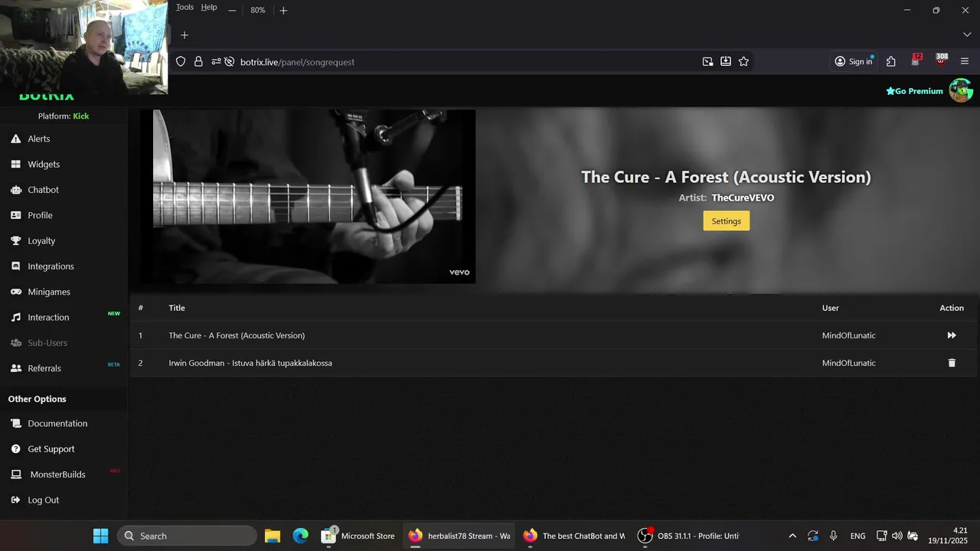Switch to the Microsoft Store taskbar window
980x551 pixels.
click(x=358, y=536)
